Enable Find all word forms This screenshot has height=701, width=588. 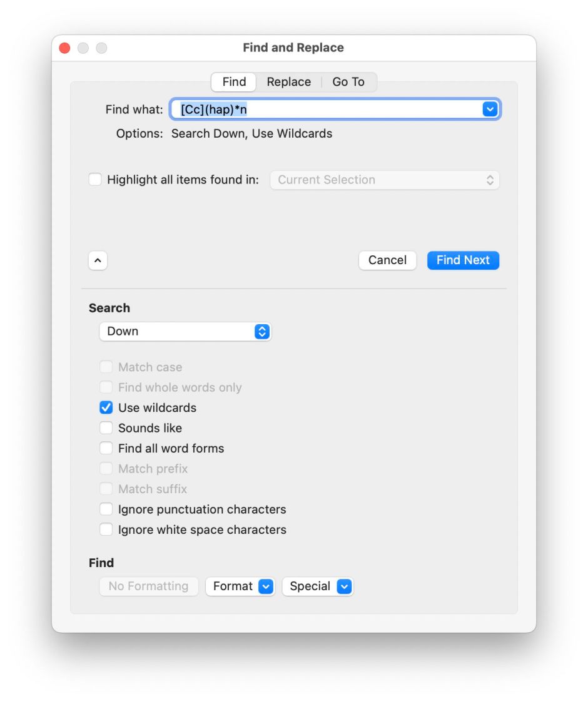(106, 448)
